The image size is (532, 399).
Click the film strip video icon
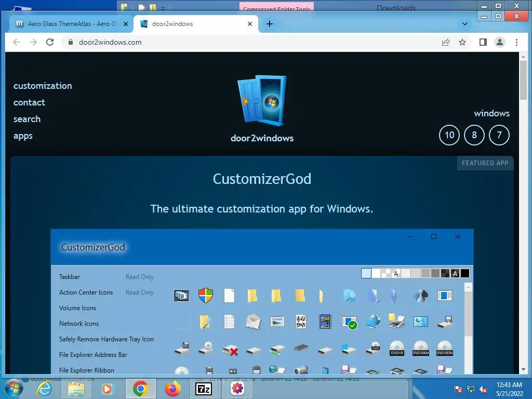tap(325, 322)
